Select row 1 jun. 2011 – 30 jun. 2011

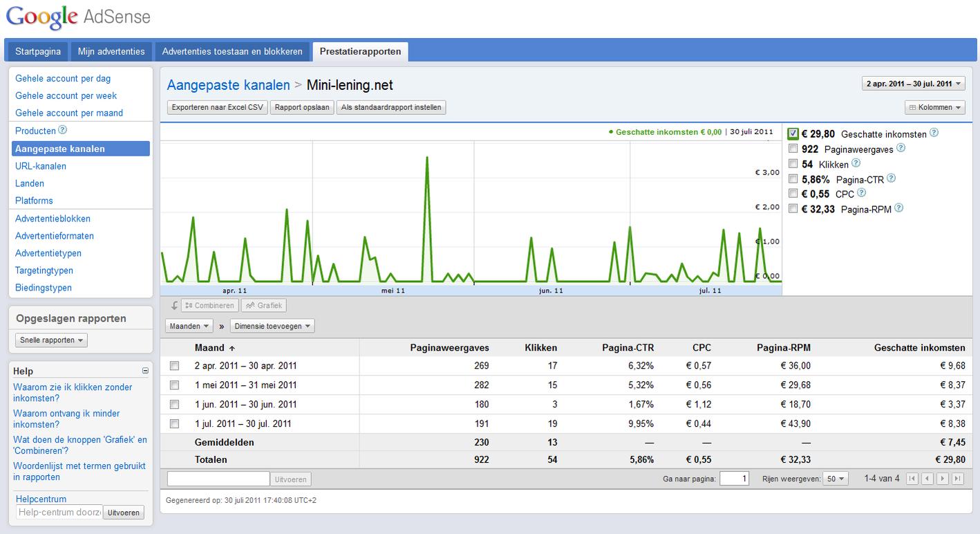pyautogui.click(x=174, y=405)
